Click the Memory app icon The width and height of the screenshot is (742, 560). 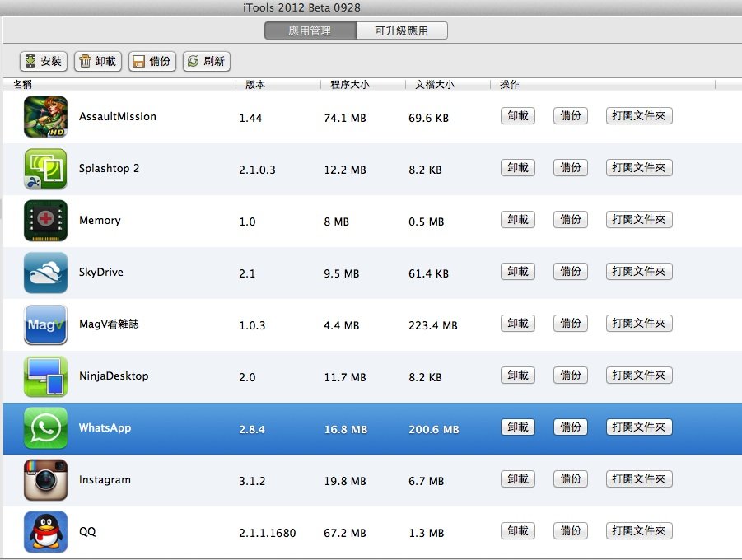pos(45,221)
